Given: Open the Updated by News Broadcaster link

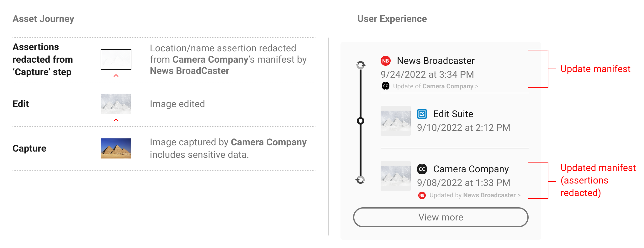Looking at the screenshot, I should 472,195.
